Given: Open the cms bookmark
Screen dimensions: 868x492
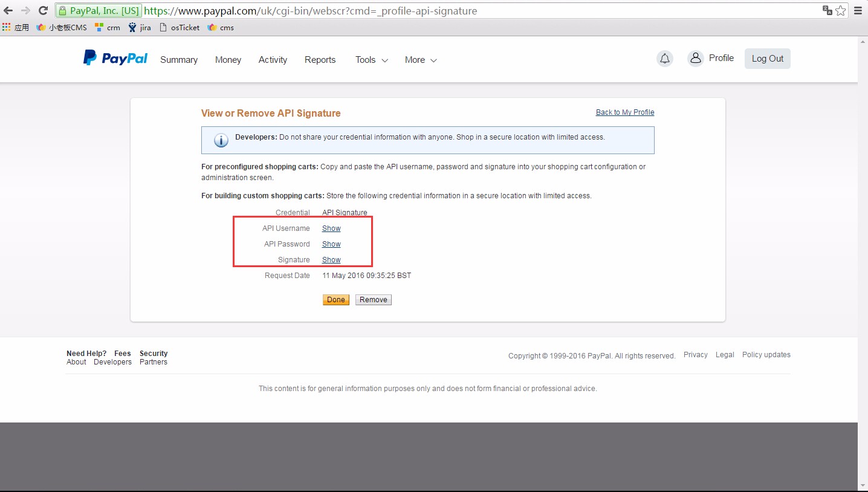Looking at the screenshot, I should tap(221, 27).
